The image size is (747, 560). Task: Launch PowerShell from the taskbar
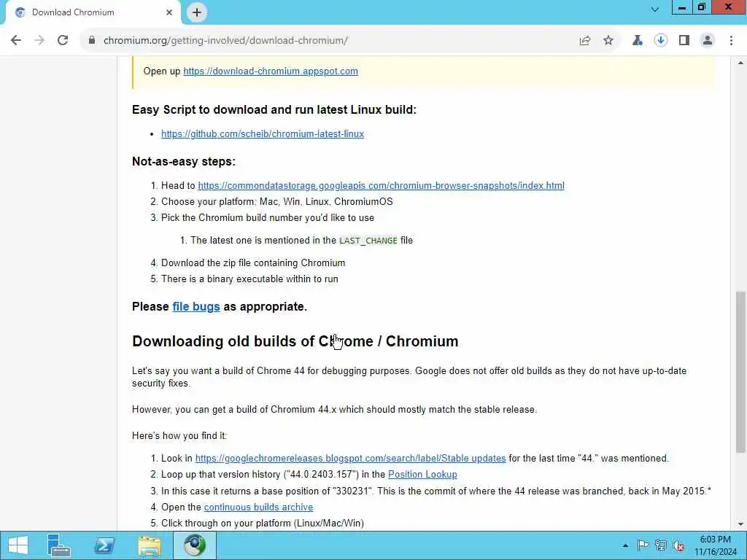pos(104,545)
